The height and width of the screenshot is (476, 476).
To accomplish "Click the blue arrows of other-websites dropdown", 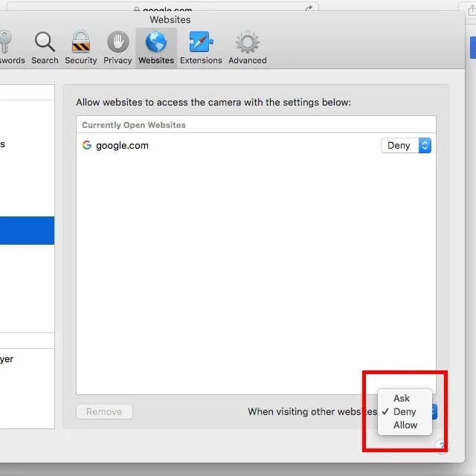I will pyautogui.click(x=434, y=412).
